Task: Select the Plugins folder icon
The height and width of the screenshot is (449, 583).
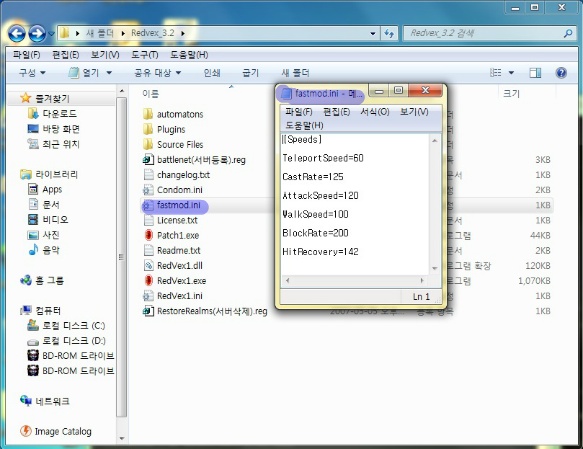Action: (x=148, y=129)
